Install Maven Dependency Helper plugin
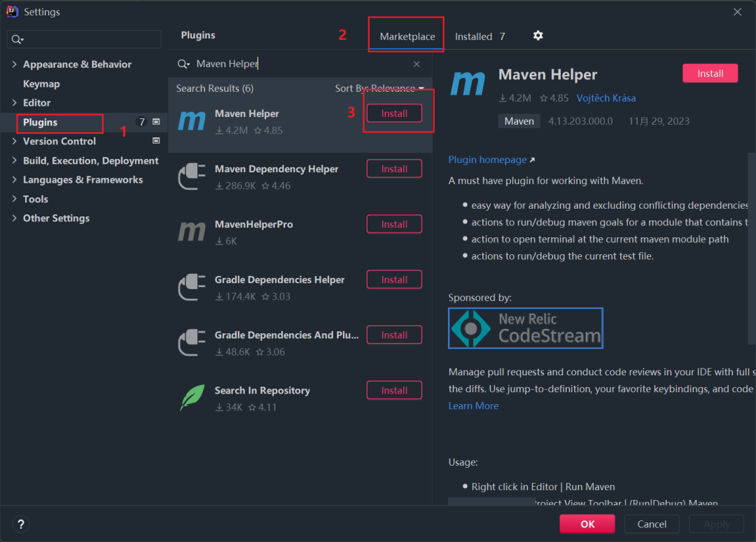 click(394, 169)
